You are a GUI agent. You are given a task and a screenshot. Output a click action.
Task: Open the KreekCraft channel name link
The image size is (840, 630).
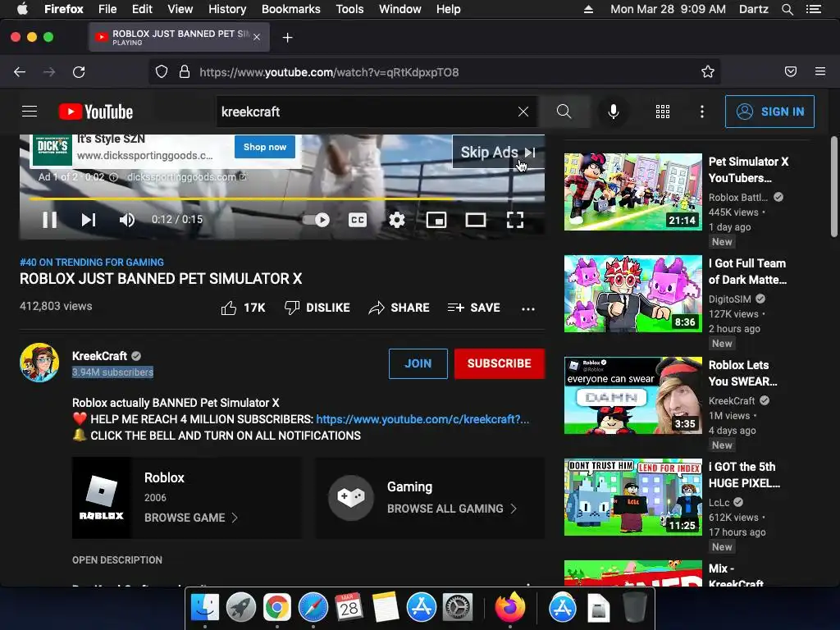click(x=99, y=356)
